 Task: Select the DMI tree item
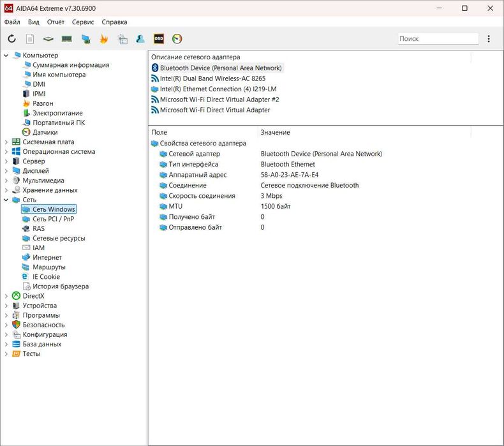coord(39,84)
